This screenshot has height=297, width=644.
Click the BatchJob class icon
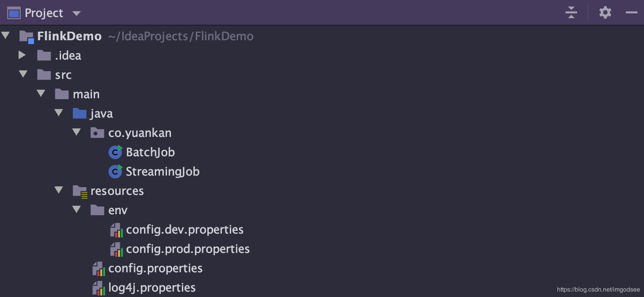[115, 152]
